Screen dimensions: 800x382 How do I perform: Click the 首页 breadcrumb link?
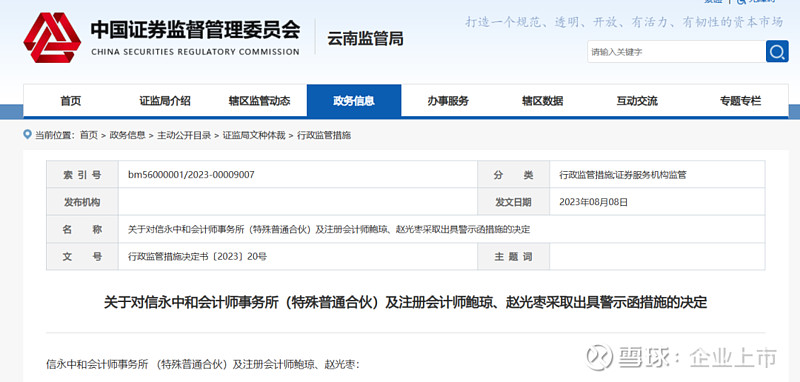89,135
